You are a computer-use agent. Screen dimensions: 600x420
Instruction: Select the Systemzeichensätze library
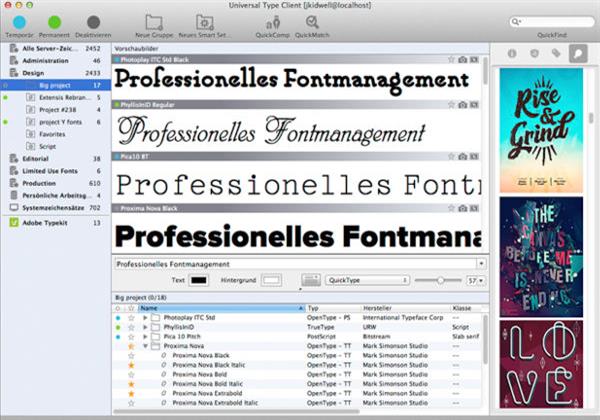coord(55,208)
